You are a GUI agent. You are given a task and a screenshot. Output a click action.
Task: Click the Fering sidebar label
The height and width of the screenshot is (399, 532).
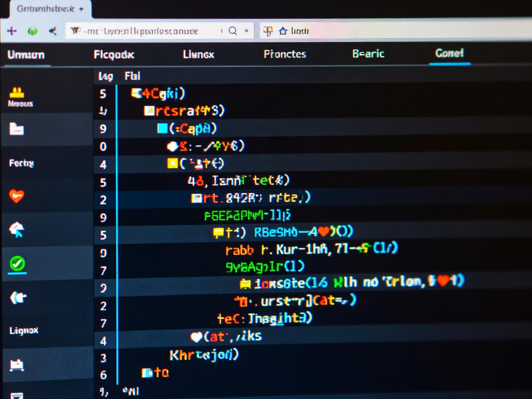click(21, 163)
